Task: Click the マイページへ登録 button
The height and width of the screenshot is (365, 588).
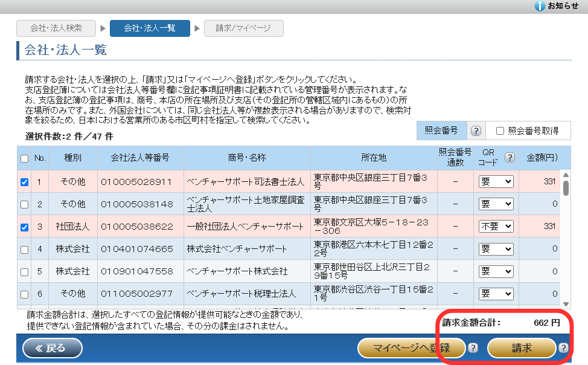Action: tap(412, 347)
